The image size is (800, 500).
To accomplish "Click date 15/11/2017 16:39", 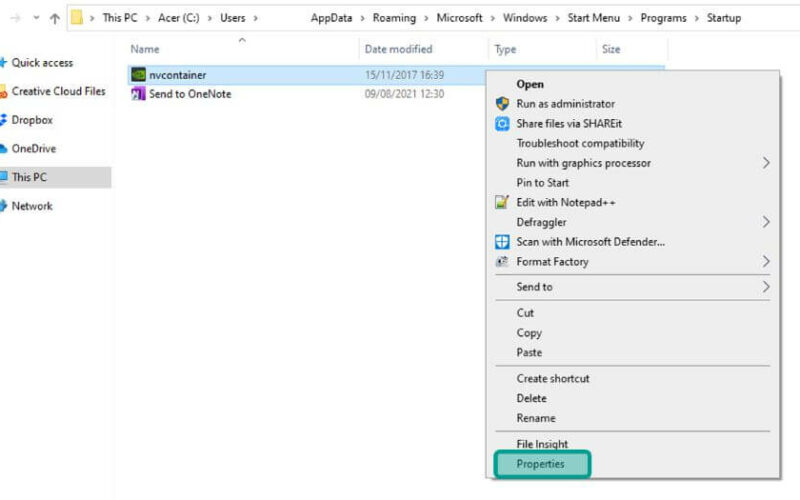I will tap(404, 75).
